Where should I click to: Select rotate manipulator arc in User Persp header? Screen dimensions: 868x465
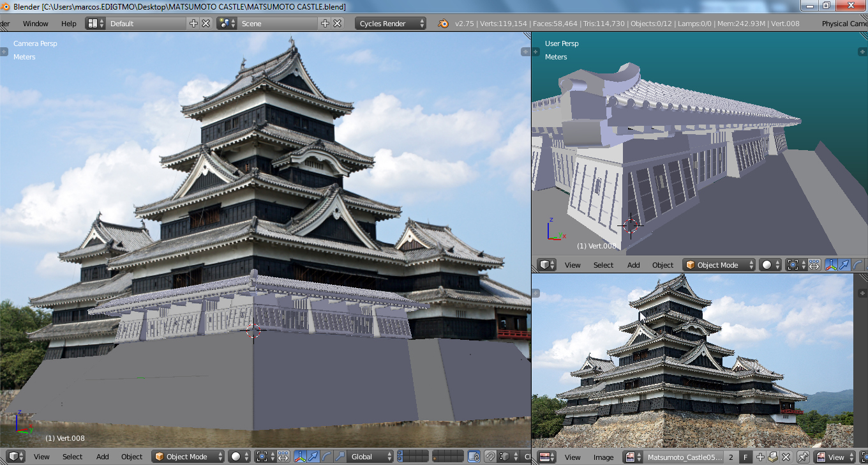click(858, 265)
